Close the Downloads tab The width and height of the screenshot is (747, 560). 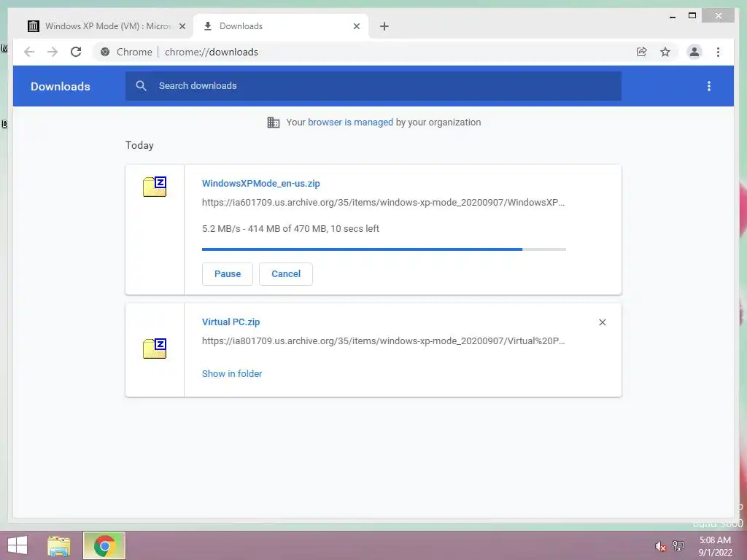point(356,26)
